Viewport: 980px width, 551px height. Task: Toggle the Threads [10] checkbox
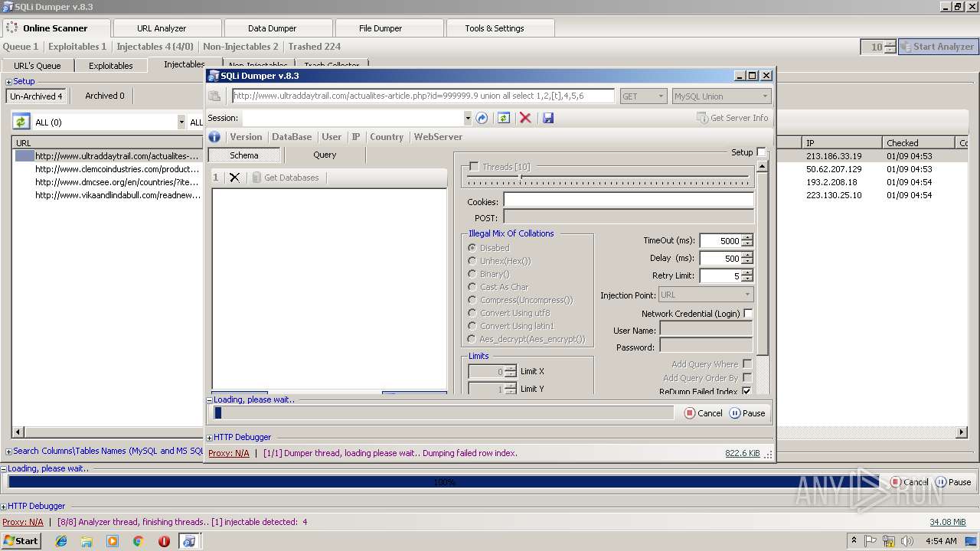474,167
